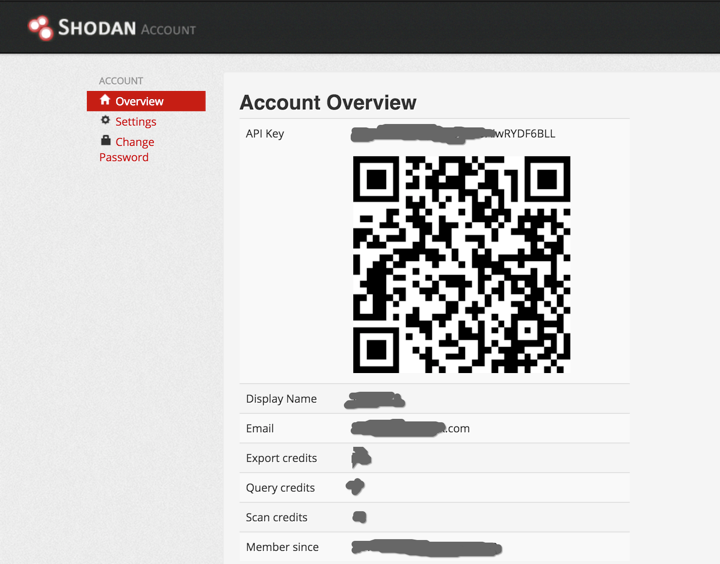Select the redacted email address value
Viewport: 720px width, 564px height.
pos(411,428)
